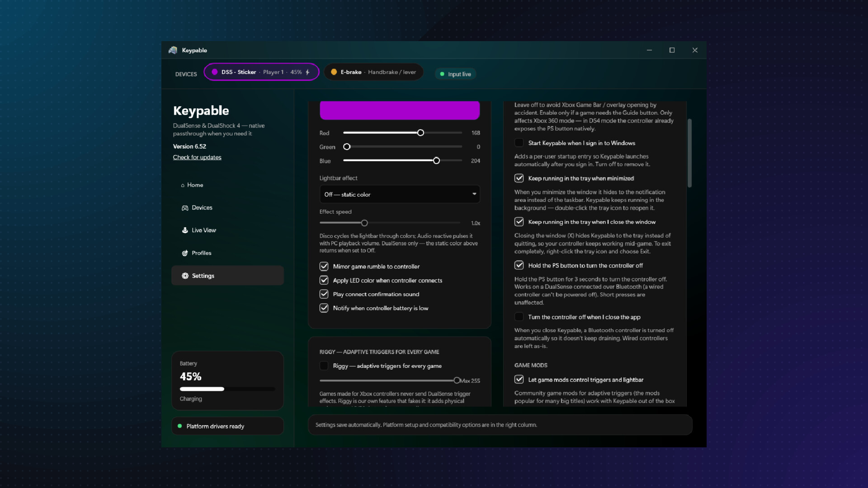Image resolution: width=868 pixels, height=488 pixels.
Task: Uncheck Keep running in tray when minimized
Action: (x=519, y=178)
